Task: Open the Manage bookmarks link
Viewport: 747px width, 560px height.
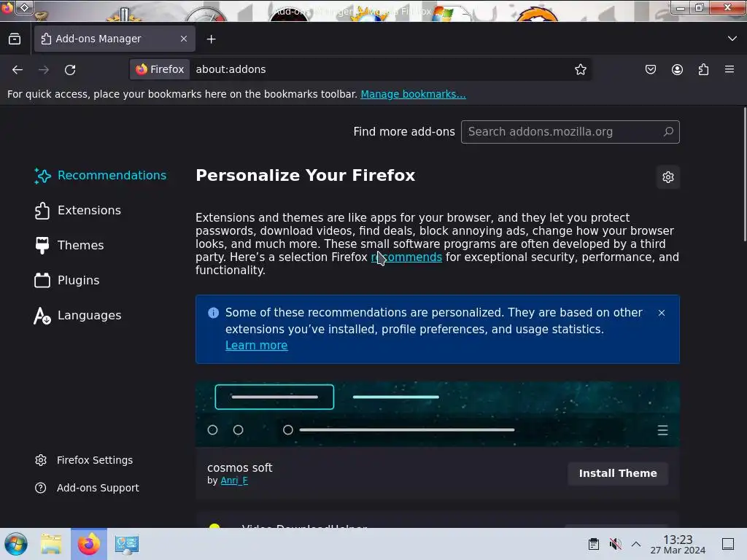Action: click(413, 94)
